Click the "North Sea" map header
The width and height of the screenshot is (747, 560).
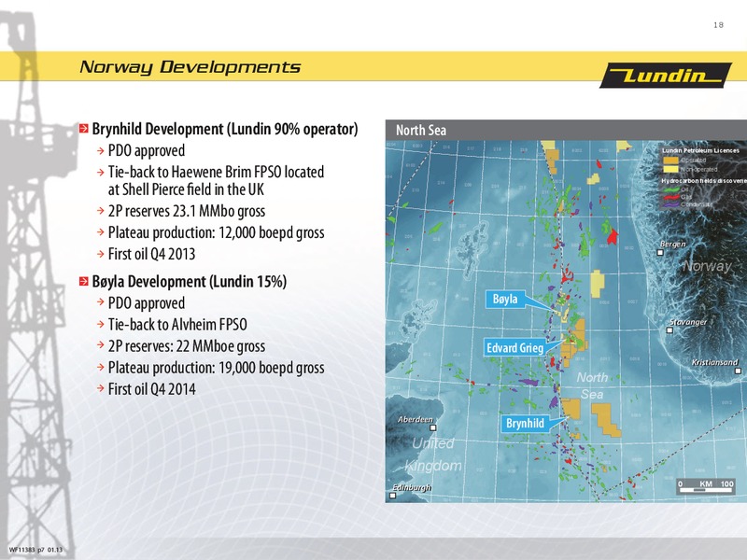click(421, 130)
